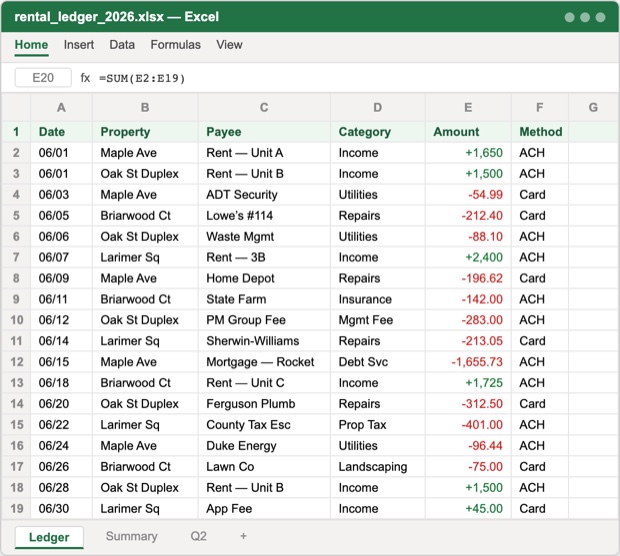Select Rent — Unit A payee cell
Viewport: 620px width, 556px height.
pyautogui.click(x=264, y=153)
